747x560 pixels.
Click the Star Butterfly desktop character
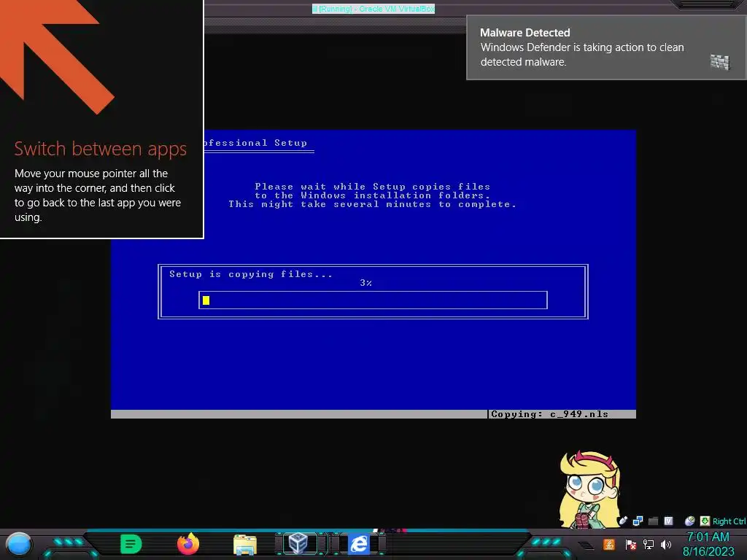point(589,489)
